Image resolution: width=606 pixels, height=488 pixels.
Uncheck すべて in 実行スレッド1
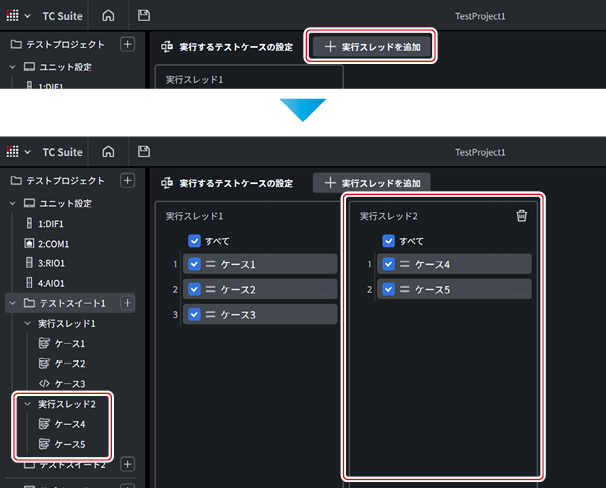(x=194, y=241)
